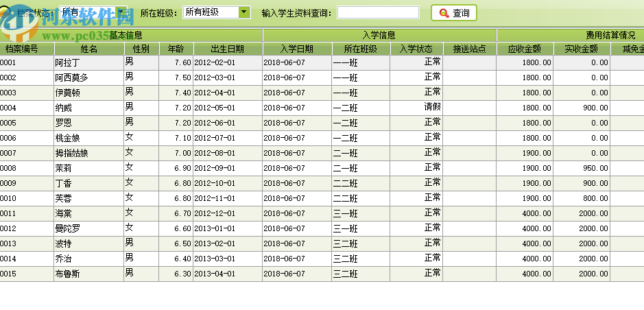Image resolution: width=644 pixels, height=310 pixels.
Task: Click the 应收金额 column header
Action: tap(525, 49)
